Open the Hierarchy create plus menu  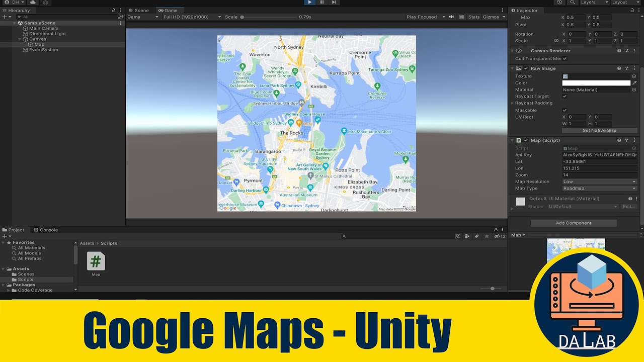coord(6,17)
